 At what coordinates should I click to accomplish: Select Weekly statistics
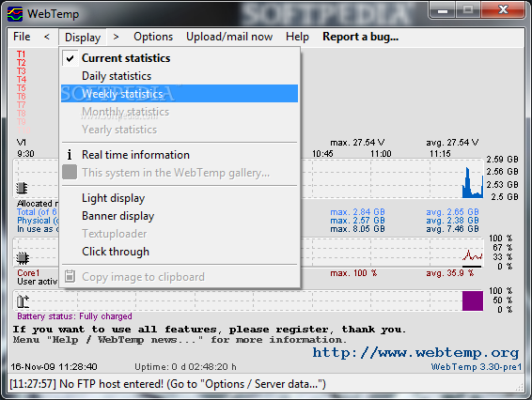tap(180, 94)
